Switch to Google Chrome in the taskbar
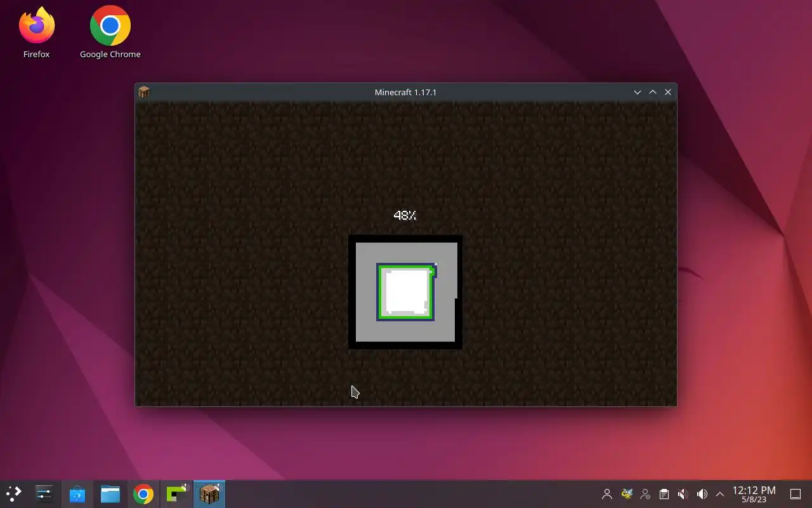812x508 pixels. pos(143,493)
